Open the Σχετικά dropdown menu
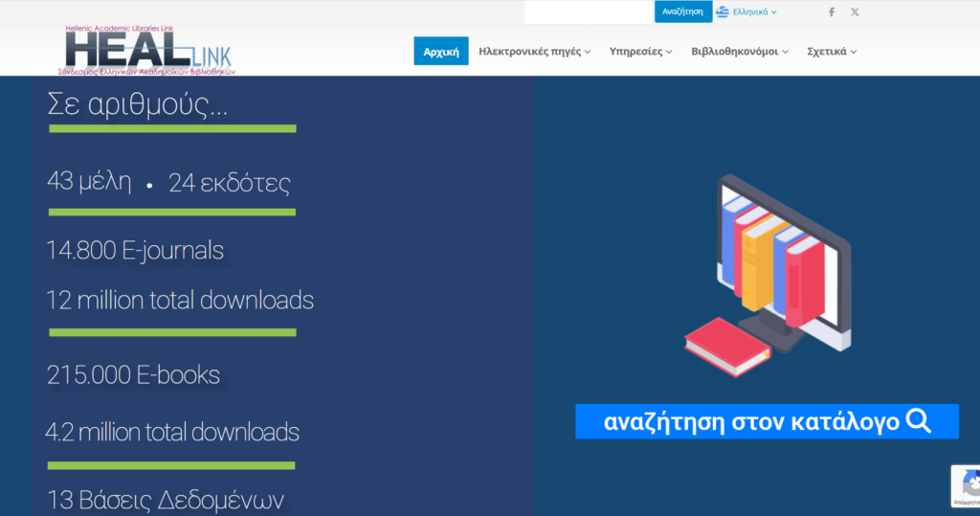Screen dimensions: 980x516 [x=831, y=52]
